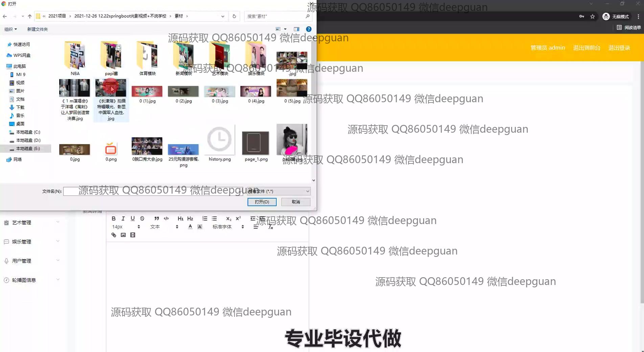Click the 退出登录 link
The height and width of the screenshot is (352, 644).
619,48
